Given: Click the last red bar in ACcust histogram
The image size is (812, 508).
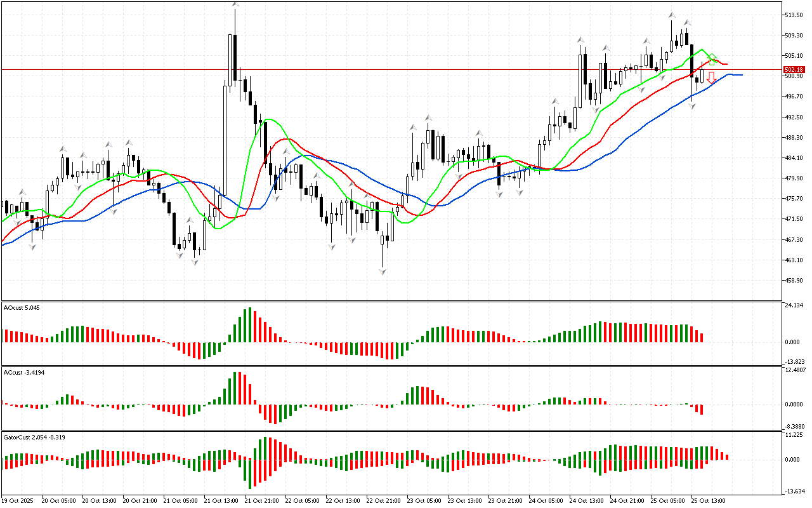Looking at the screenshot, I should pyautogui.click(x=702, y=410).
